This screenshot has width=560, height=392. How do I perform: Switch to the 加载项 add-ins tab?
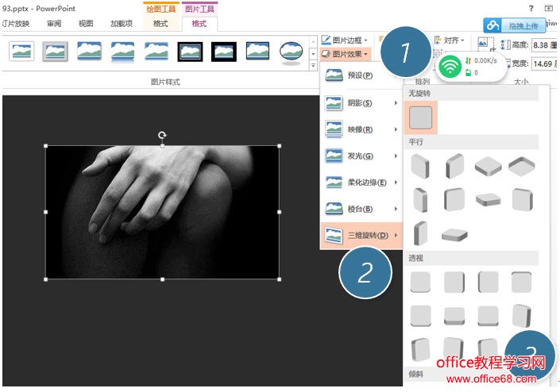122,24
